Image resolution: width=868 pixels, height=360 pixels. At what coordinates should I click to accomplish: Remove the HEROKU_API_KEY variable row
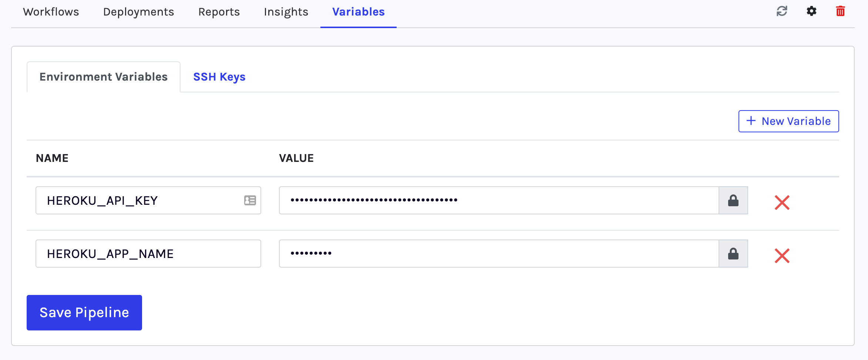(782, 202)
